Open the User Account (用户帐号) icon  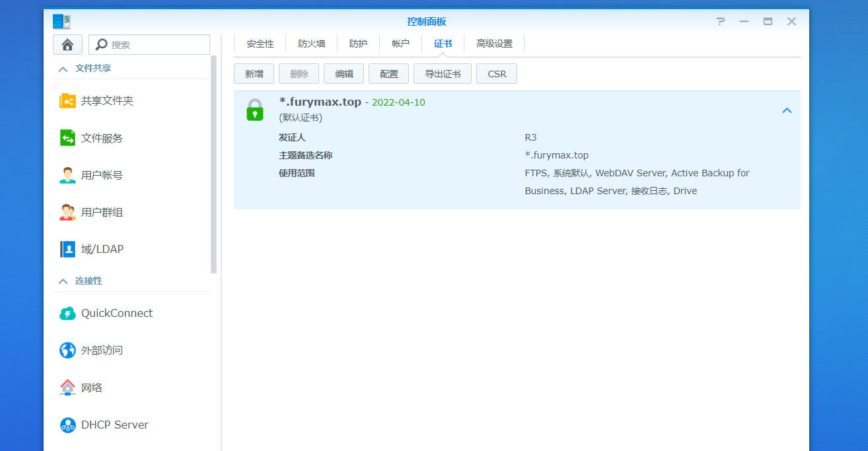point(67,175)
